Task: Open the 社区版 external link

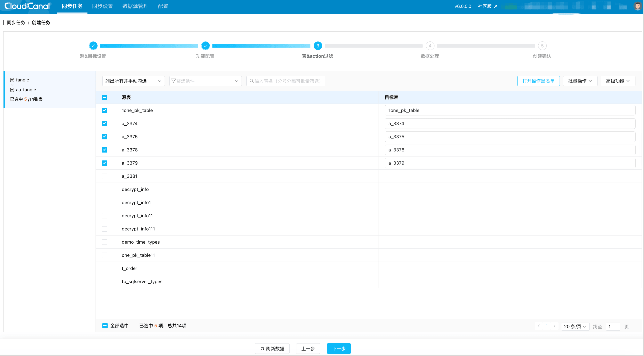Action: [487, 6]
